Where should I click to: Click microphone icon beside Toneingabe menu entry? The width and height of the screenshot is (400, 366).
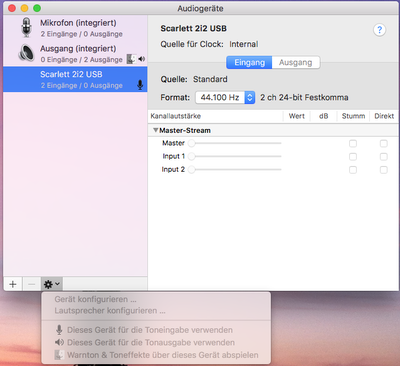(59, 330)
